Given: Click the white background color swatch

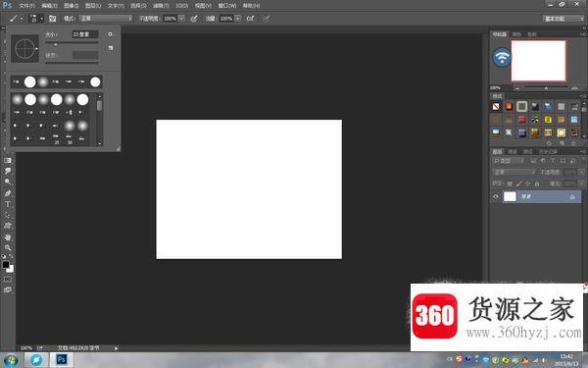Looking at the screenshot, I should click(11, 269).
